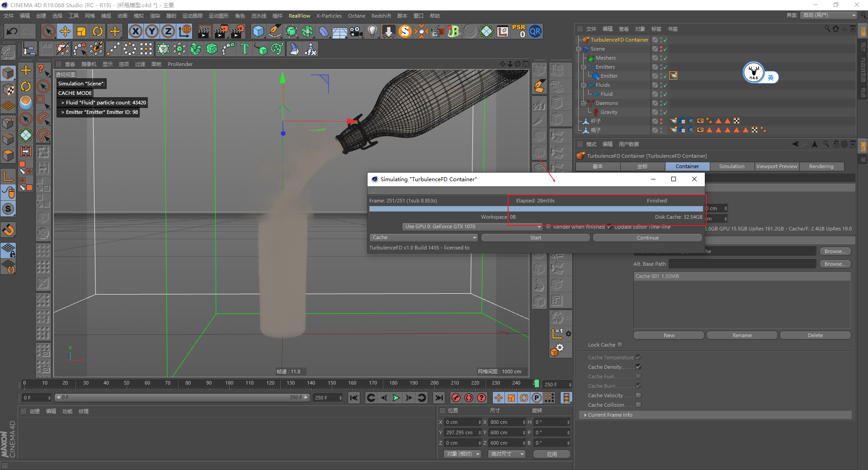
Task: Open the RealFlow menu
Action: pos(299,16)
